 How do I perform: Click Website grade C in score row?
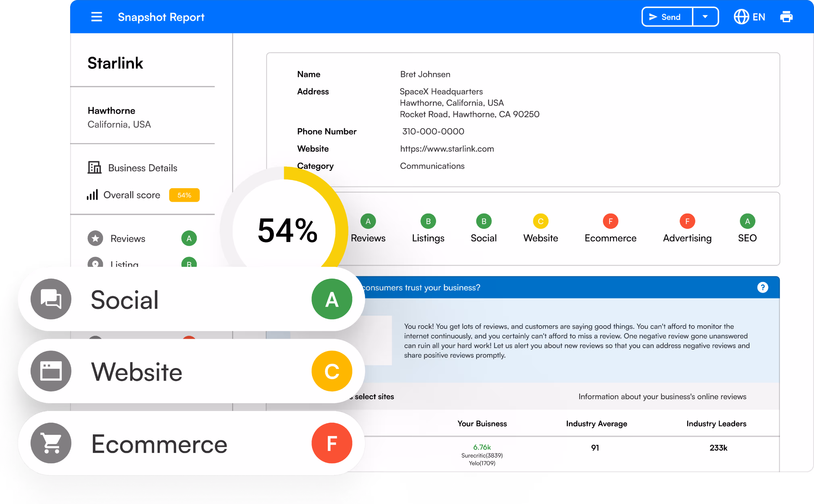point(541,221)
